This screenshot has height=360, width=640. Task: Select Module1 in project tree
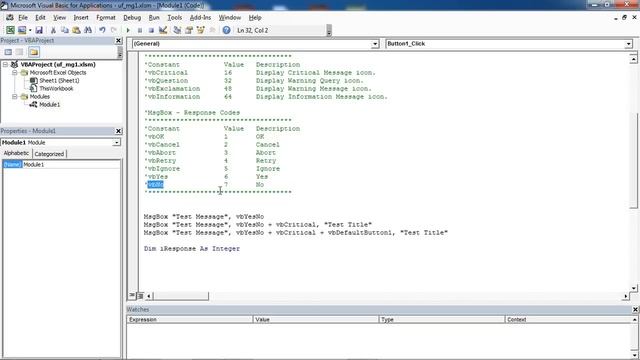click(50, 104)
